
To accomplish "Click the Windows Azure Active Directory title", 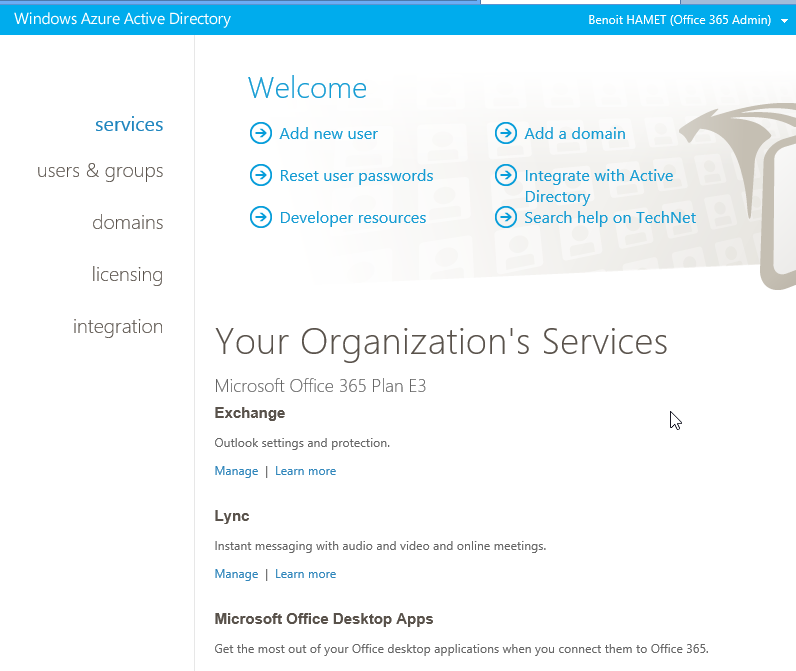I will pos(122,19).
